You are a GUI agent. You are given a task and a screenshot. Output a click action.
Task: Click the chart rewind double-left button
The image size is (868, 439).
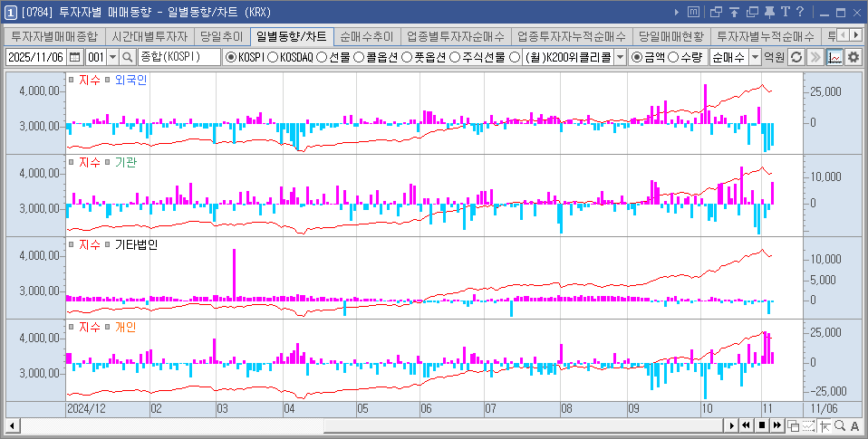[746, 425]
